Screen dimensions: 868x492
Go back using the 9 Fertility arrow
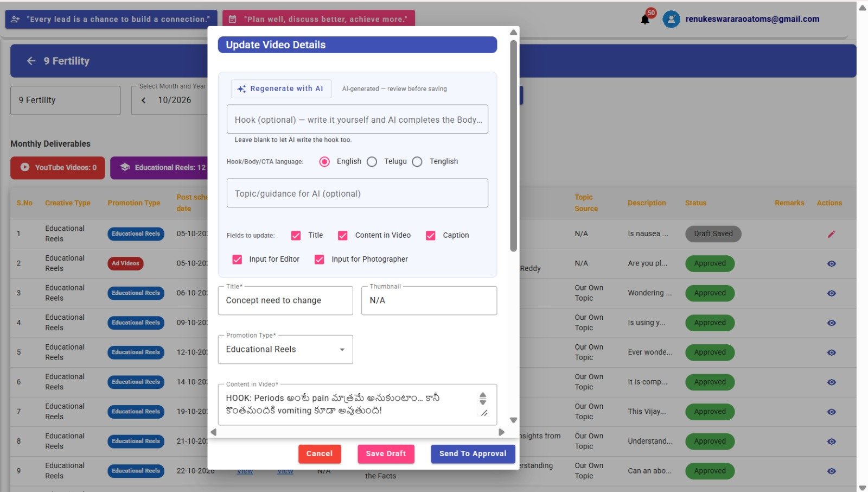[x=31, y=61]
